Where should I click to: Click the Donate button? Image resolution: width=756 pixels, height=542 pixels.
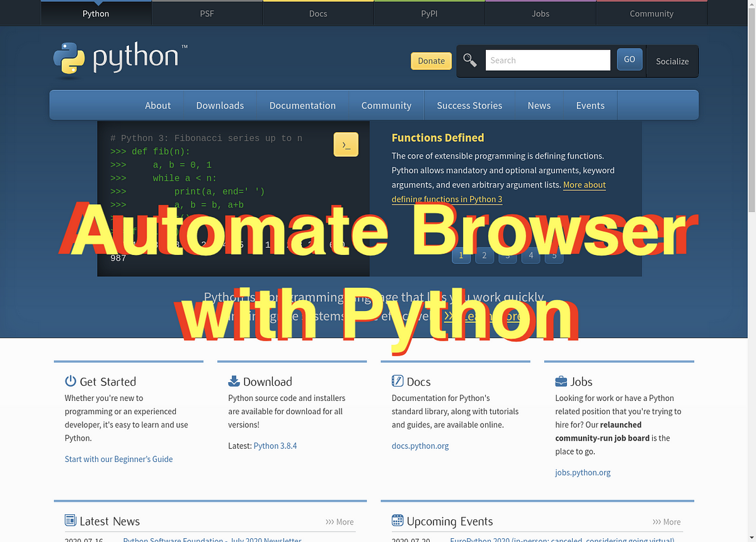coord(432,60)
